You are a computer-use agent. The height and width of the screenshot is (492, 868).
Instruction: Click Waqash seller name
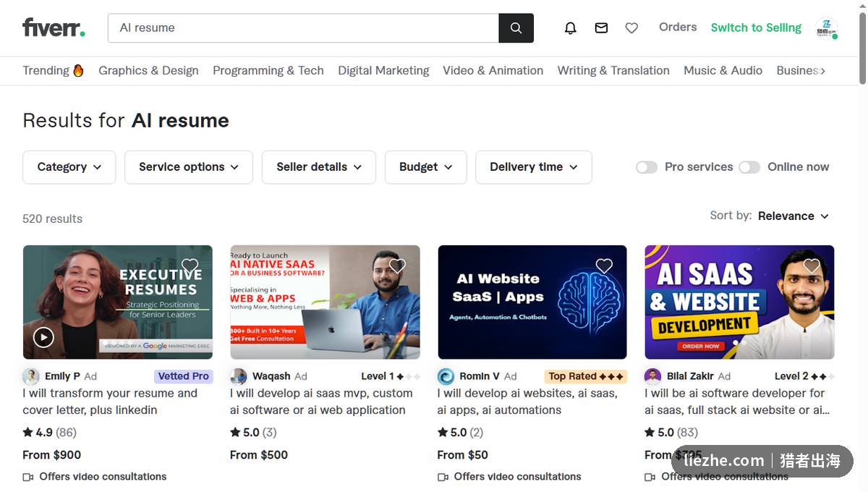(x=271, y=376)
